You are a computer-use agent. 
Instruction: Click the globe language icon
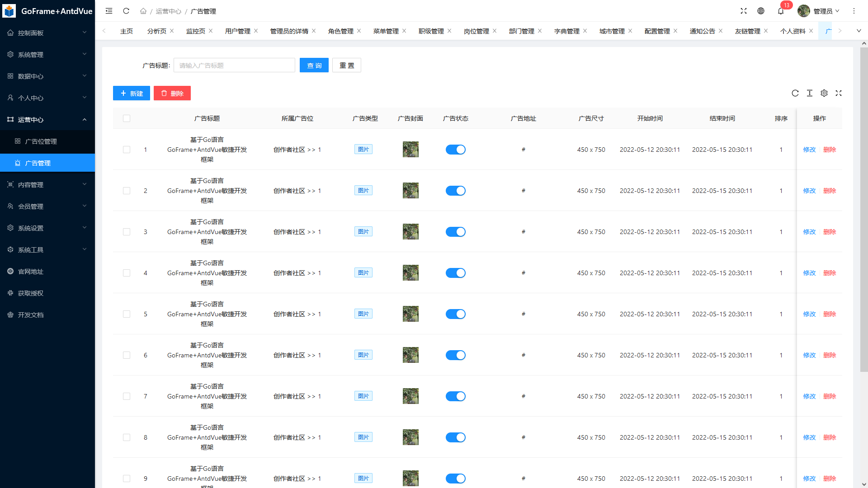coord(761,11)
